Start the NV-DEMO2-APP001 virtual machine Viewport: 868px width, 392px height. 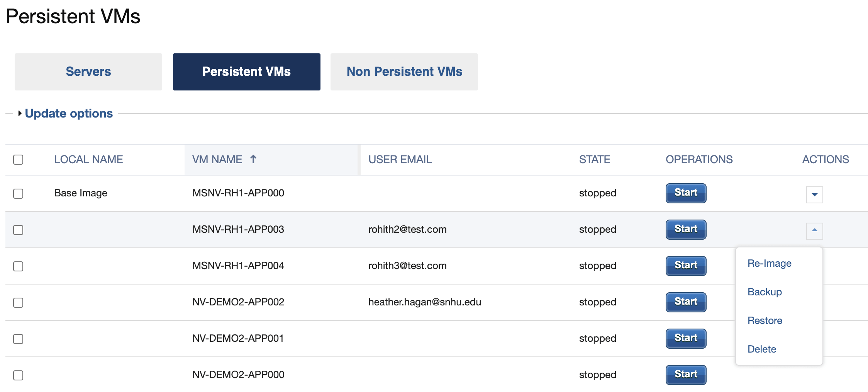(x=686, y=338)
